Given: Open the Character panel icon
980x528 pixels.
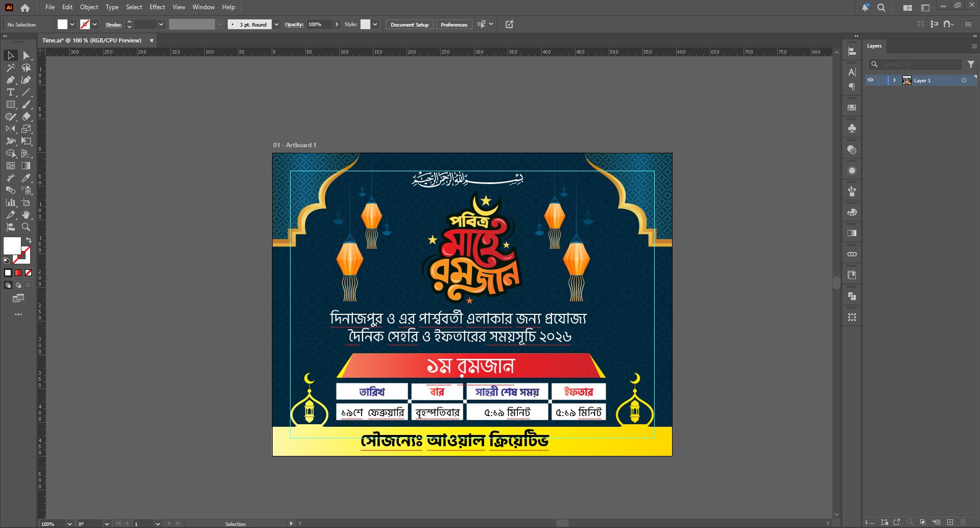Looking at the screenshot, I should coord(852,72).
